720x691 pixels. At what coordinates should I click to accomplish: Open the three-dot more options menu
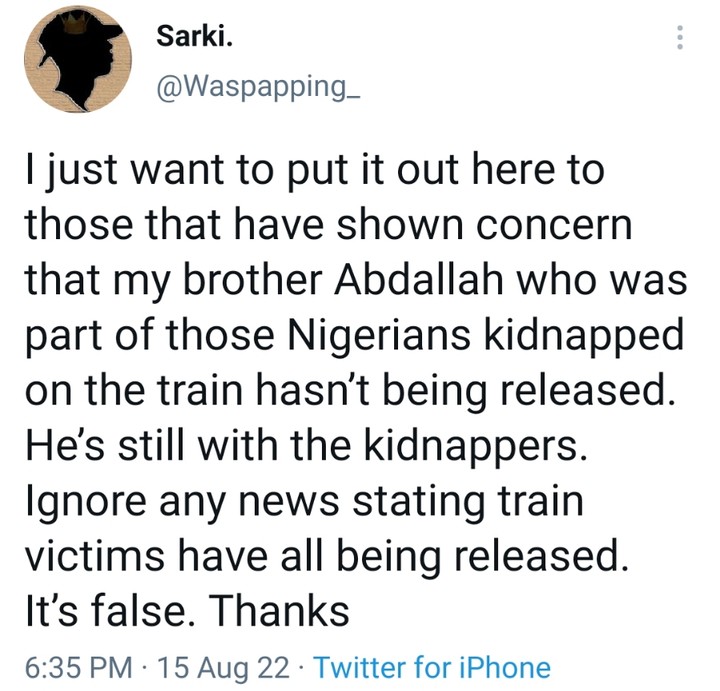click(x=680, y=37)
